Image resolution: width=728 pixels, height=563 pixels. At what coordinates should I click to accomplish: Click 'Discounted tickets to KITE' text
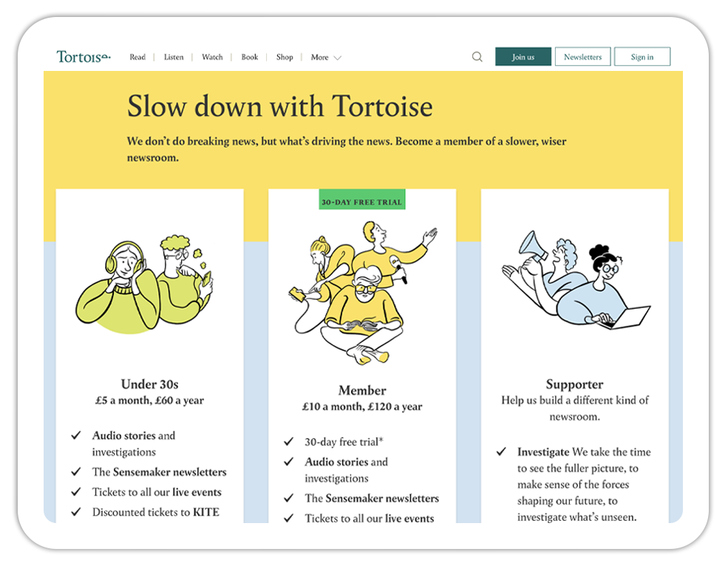(155, 512)
